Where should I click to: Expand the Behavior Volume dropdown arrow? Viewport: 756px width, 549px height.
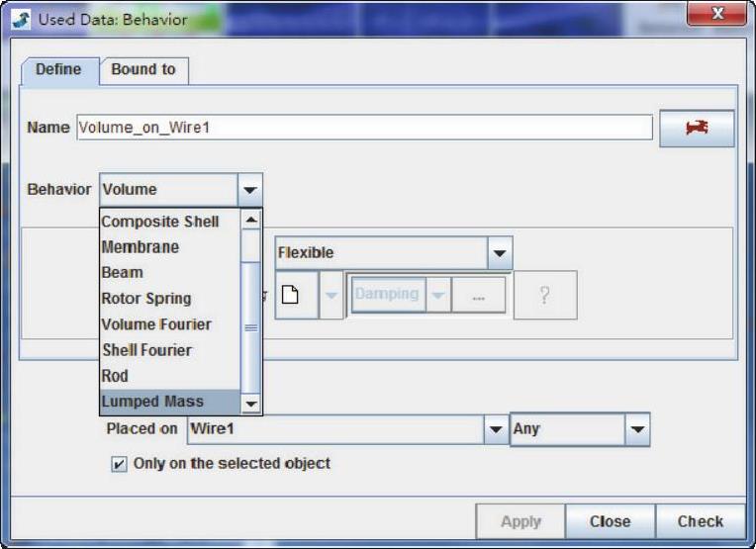pyautogui.click(x=250, y=190)
